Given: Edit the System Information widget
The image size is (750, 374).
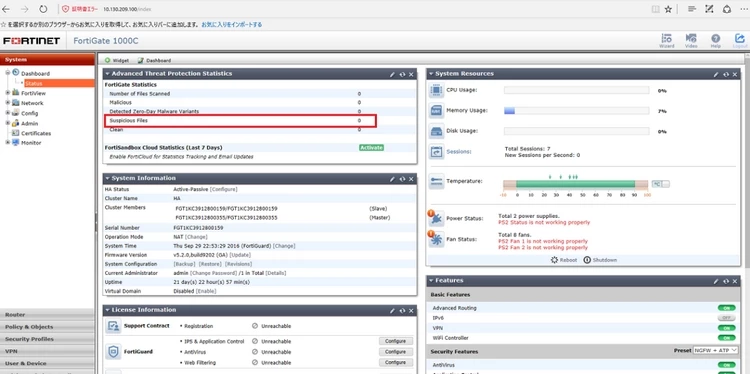Looking at the screenshot, I should coord(392,179).
